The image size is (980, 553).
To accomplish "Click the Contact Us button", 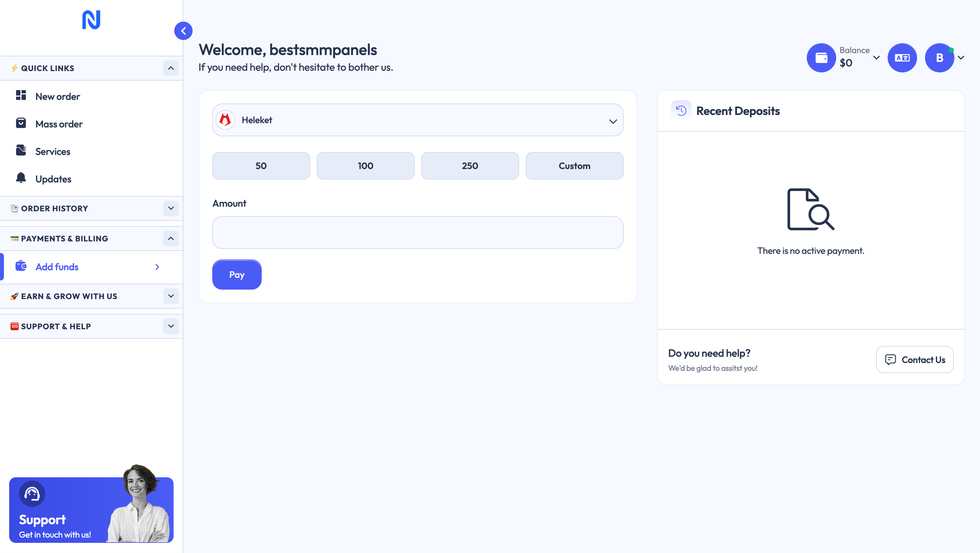I will click(914, 360).
